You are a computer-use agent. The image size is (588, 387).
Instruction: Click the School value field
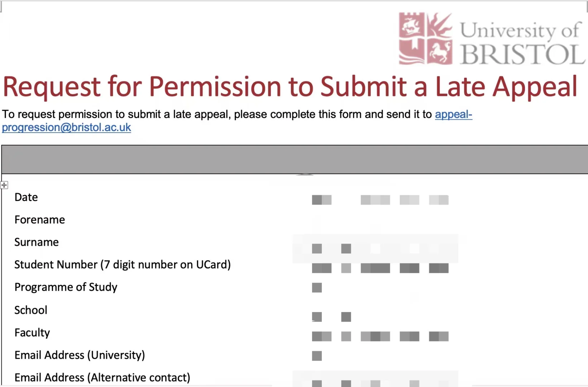point(331,317)
